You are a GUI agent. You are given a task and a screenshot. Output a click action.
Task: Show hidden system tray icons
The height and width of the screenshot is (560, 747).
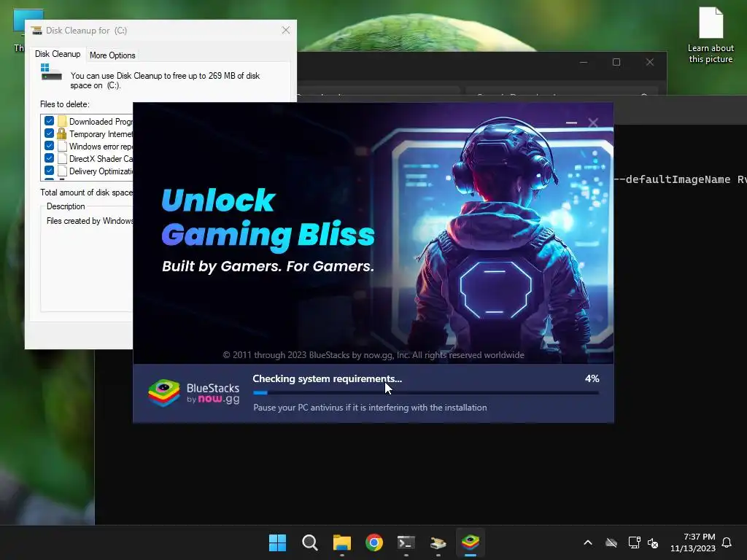[588, 542]
